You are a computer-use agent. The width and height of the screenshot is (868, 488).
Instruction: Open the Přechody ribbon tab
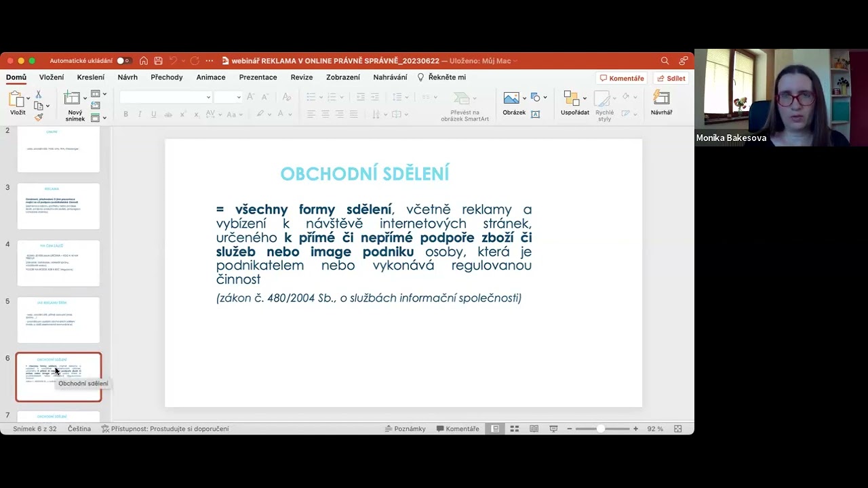167,77
